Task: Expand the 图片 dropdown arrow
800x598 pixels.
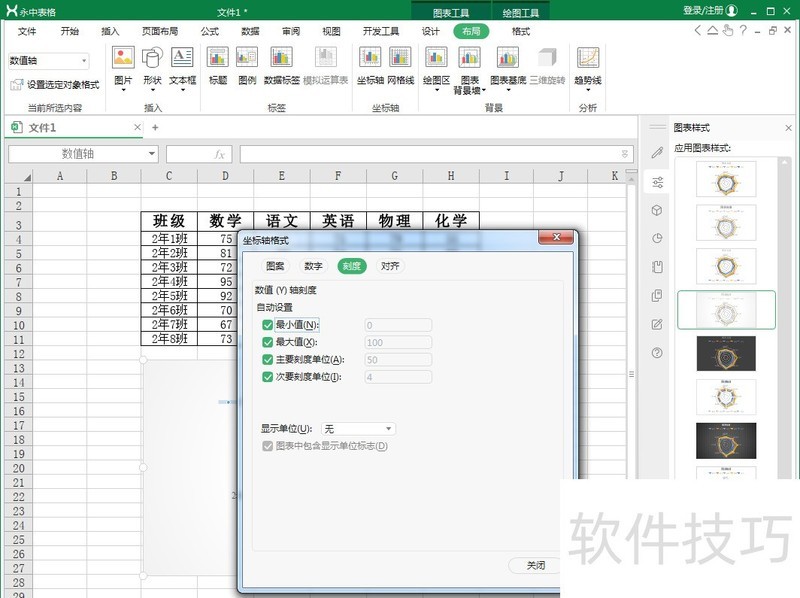Action: (x=123, y=90)
